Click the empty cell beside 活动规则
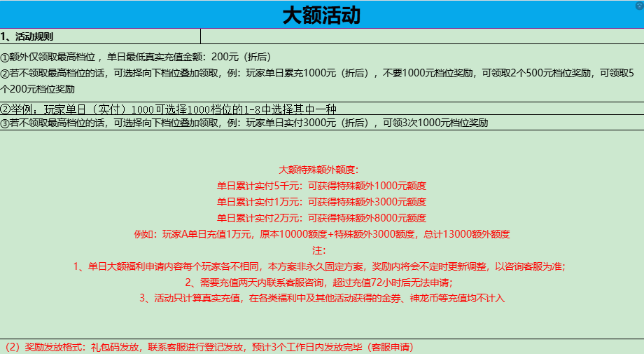This screenshot has width=644, height=354. [x=420, y=36]
